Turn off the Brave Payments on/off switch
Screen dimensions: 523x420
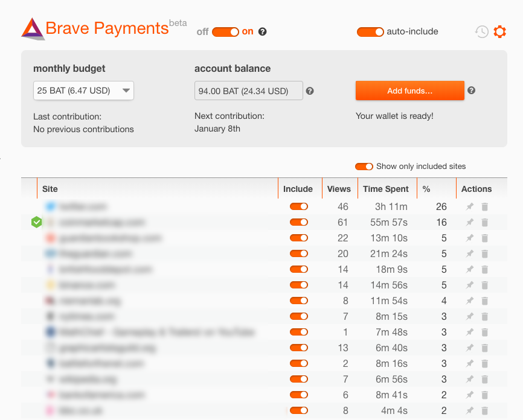click(x=225, y=32)
